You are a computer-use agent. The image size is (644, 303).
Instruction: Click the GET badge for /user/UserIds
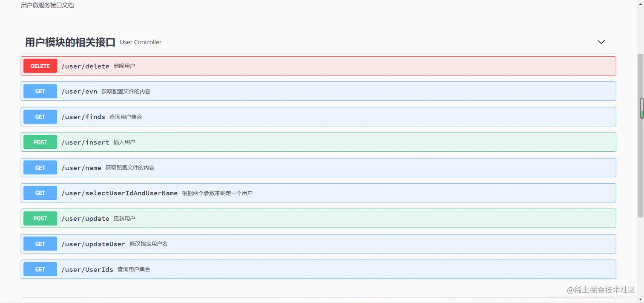coord(40,269)
